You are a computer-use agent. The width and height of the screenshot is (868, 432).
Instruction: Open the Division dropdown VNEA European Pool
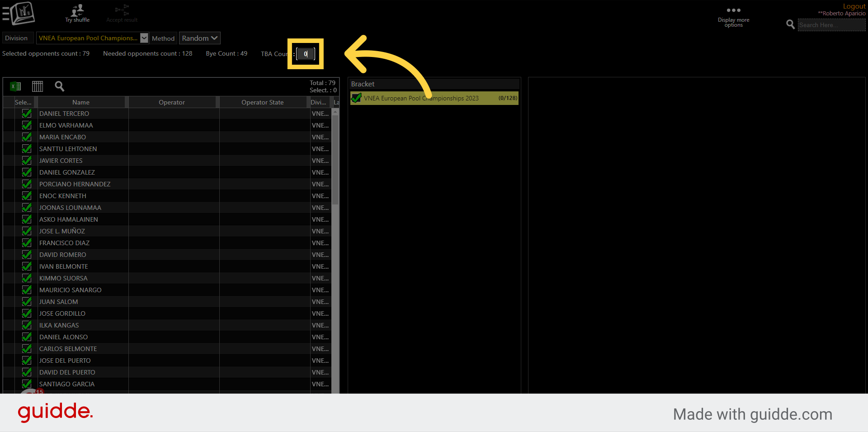coord(92,38)
